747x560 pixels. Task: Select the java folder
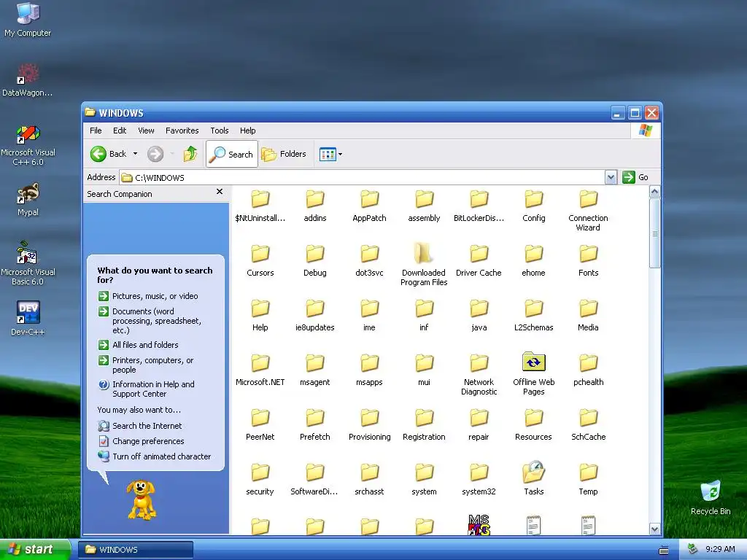click(x=479, y=316)
